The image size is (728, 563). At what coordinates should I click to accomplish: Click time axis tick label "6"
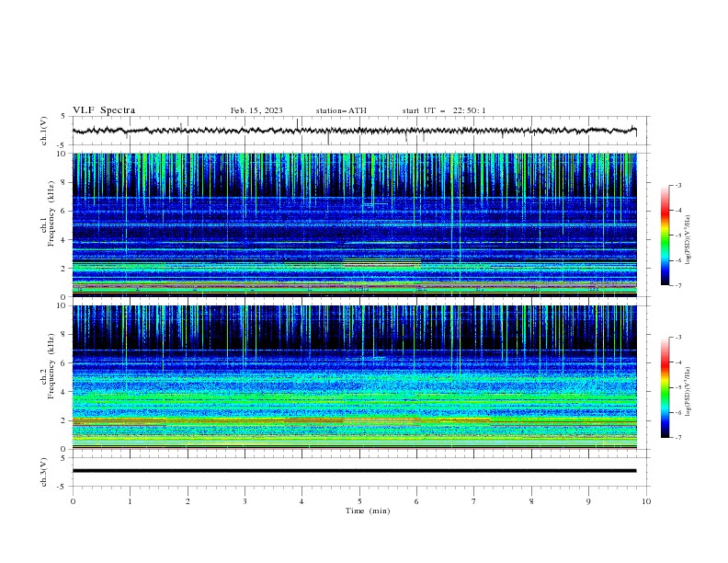point(416,501)
